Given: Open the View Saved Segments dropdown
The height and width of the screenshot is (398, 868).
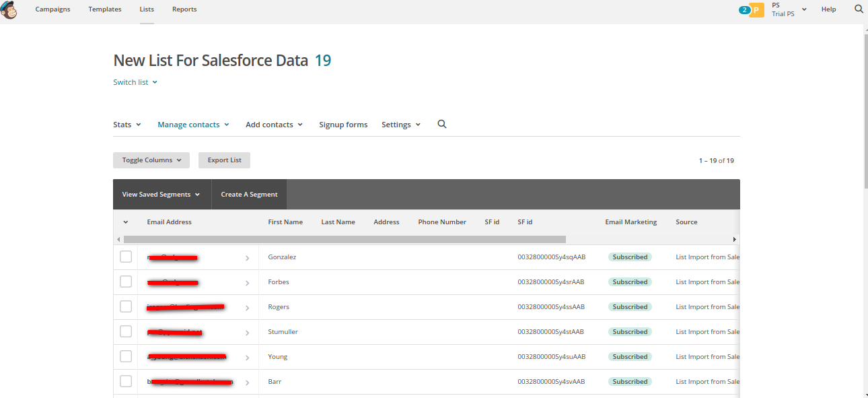Looking at the screenshot, I should pos(161,195).
